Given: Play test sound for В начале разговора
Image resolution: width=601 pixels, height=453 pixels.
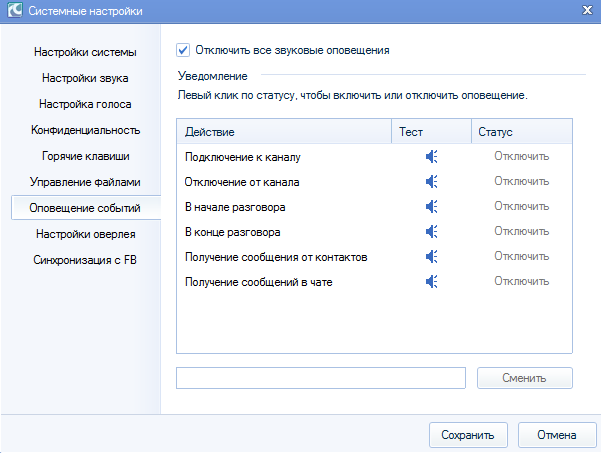Looking at the screenshot, I should [432, 207].
